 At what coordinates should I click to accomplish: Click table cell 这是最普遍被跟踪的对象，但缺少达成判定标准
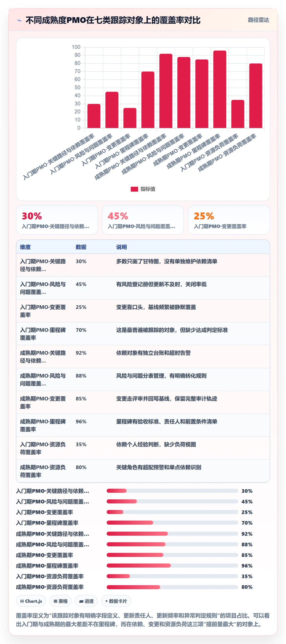[172, 330]
